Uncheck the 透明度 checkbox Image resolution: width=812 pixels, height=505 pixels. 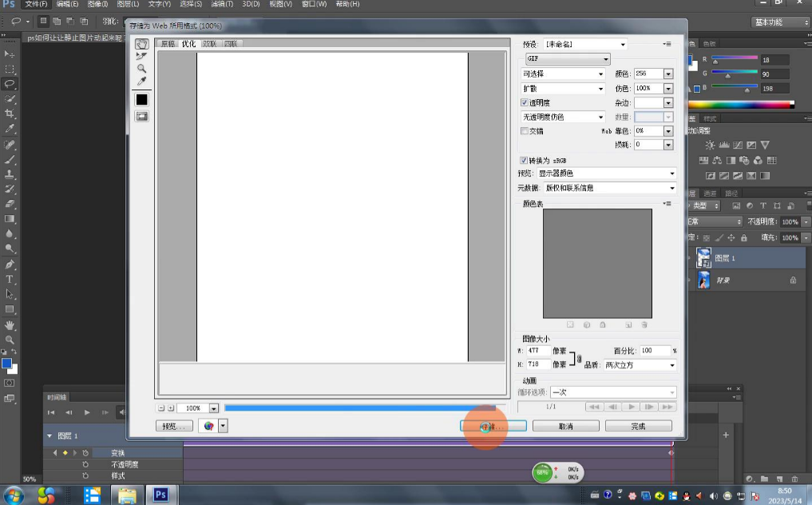pos(524,102)
